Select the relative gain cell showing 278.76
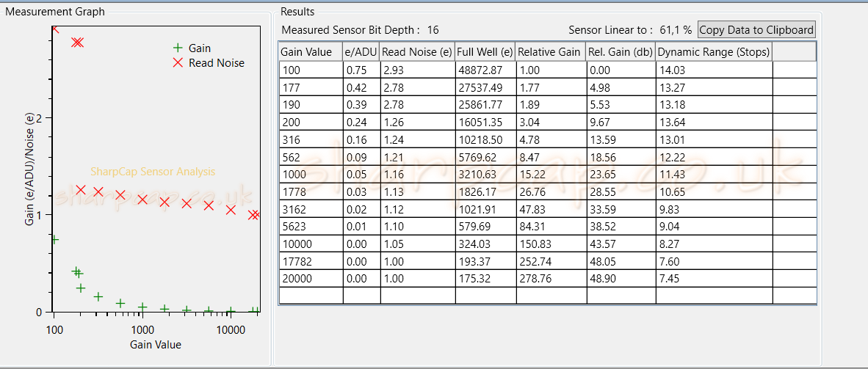Viewport: 868px width, 369px height. pyautogui.click(x=550, y=279)
